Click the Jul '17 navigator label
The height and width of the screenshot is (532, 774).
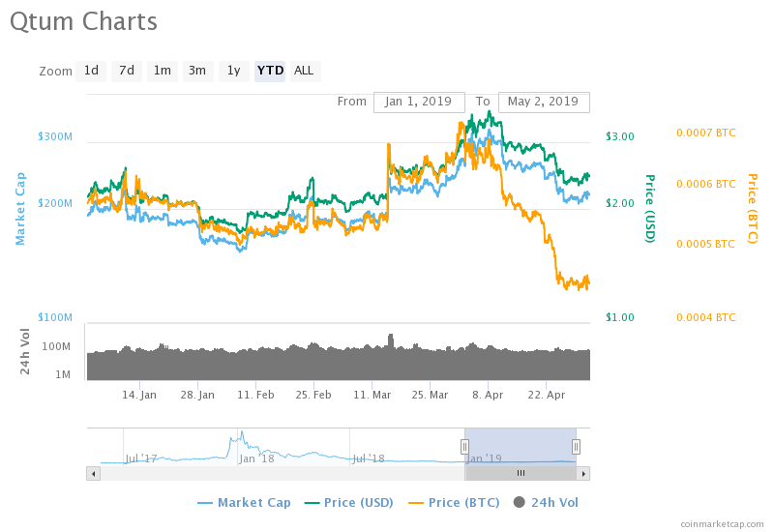click(x=141, y=458)
